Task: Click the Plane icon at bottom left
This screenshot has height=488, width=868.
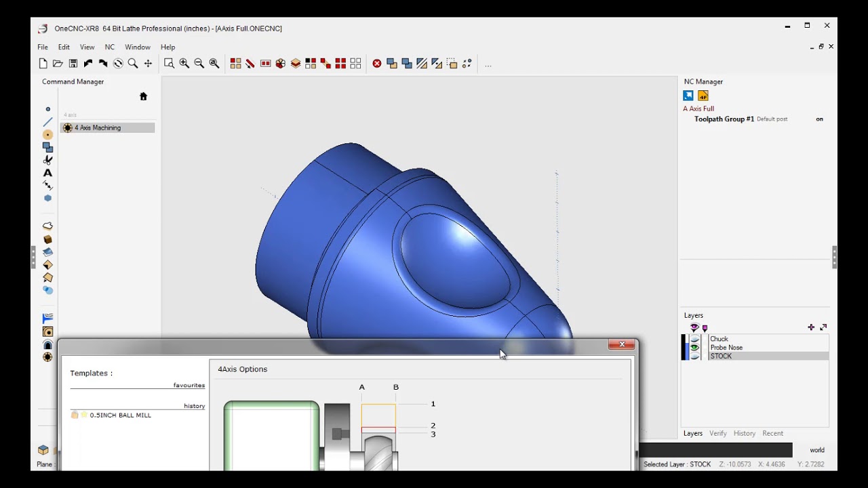Action: point(43,450)
